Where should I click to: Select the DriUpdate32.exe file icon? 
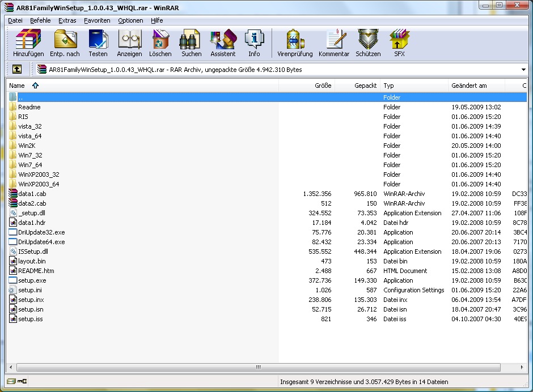(13, 232)
